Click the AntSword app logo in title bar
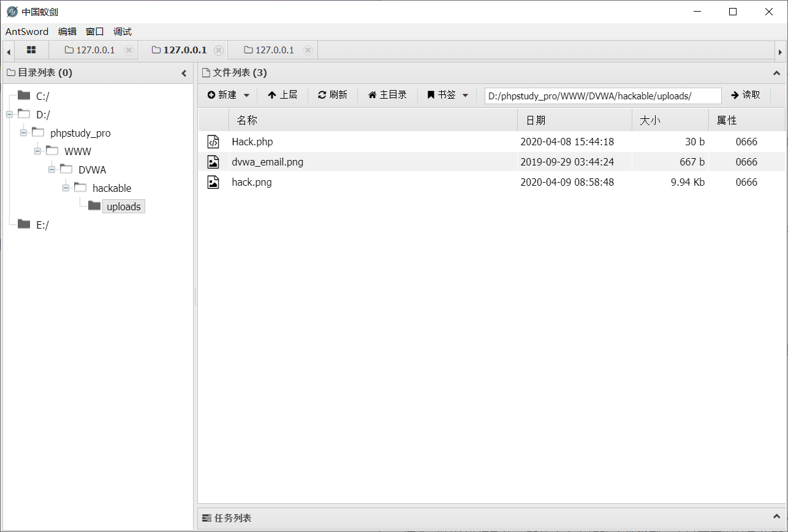788x532 pixels. pos(12,12)
